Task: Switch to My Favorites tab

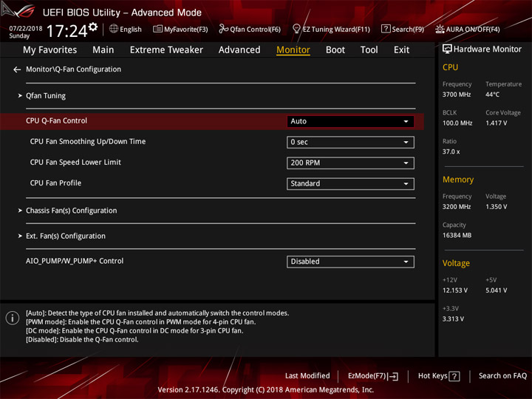Action: click(x=50, y=50)
